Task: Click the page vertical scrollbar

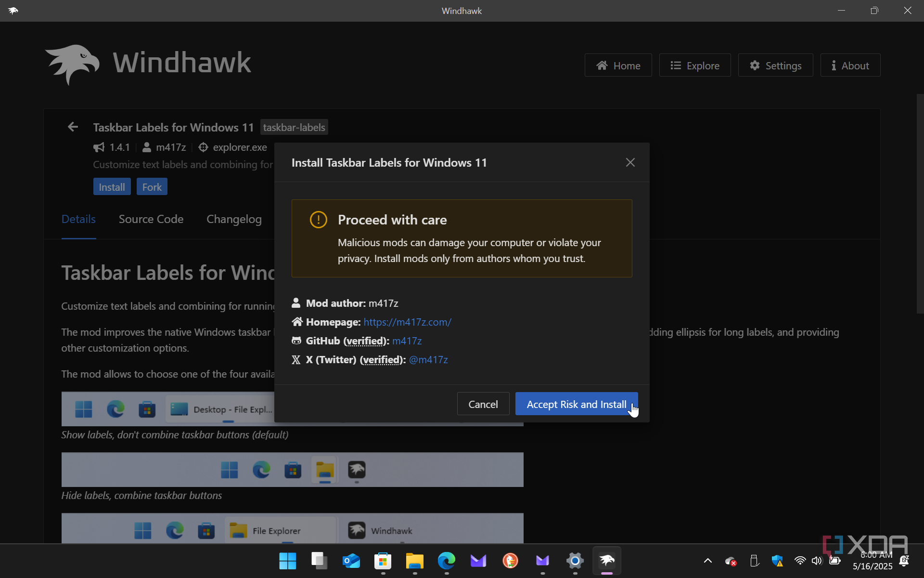Action: tap(920, 204)
